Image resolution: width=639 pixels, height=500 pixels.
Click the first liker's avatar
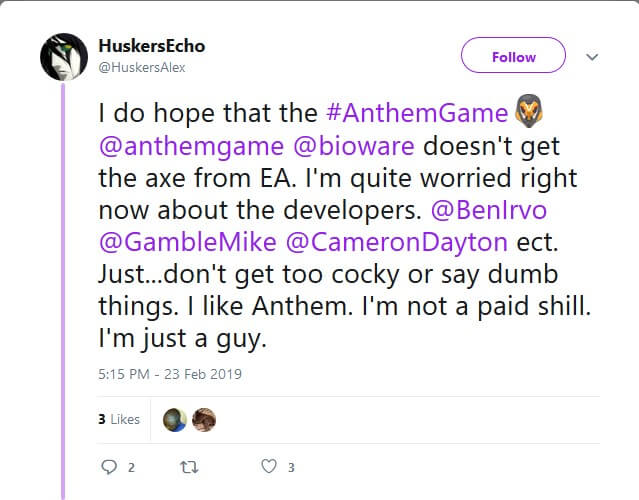pos(175,419)
